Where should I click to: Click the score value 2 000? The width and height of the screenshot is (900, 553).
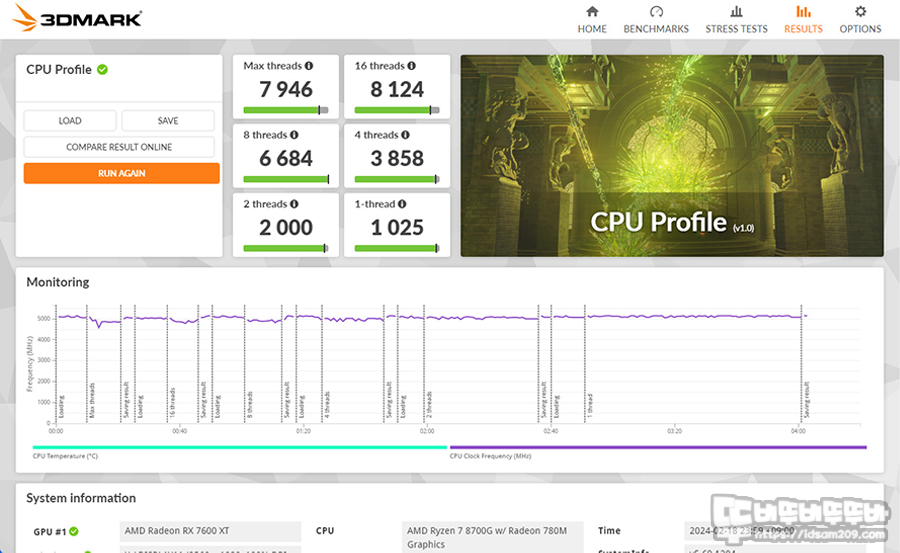286,227
